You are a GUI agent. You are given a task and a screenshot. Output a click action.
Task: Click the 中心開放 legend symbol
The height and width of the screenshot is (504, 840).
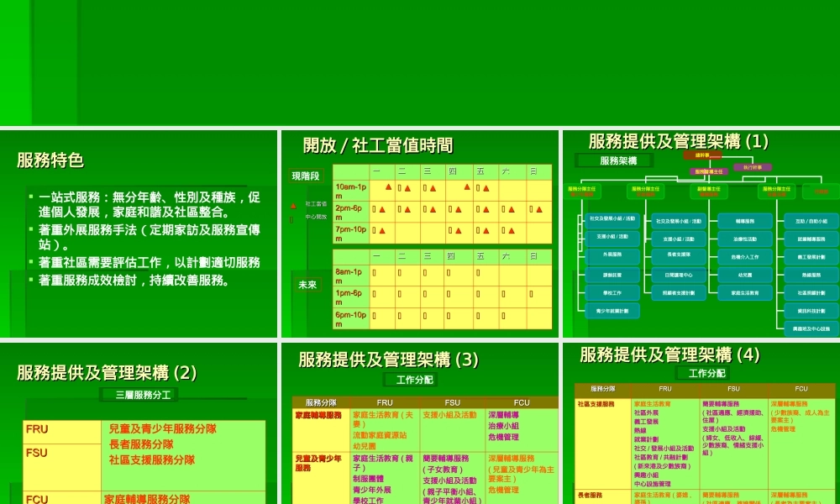291,220
